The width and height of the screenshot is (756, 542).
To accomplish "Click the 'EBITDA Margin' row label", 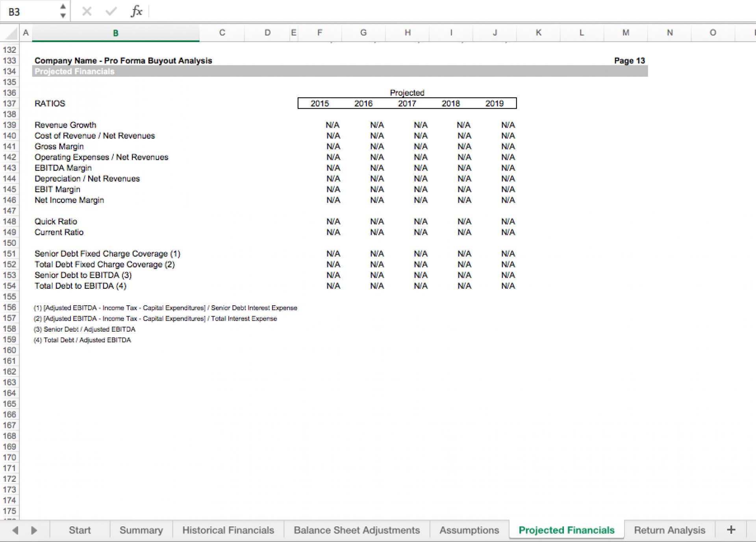I will (63, 168).
